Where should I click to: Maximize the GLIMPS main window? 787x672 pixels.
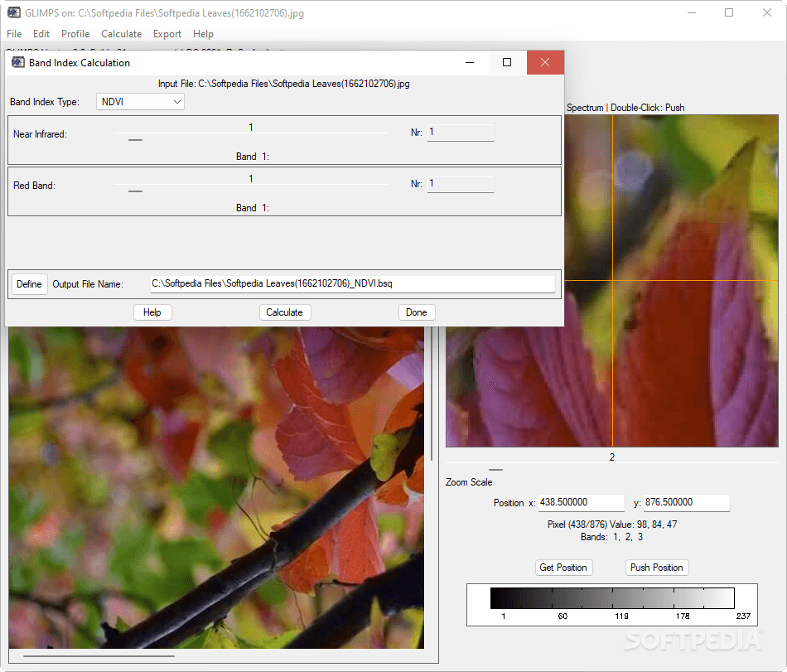(x=729, y=12)
